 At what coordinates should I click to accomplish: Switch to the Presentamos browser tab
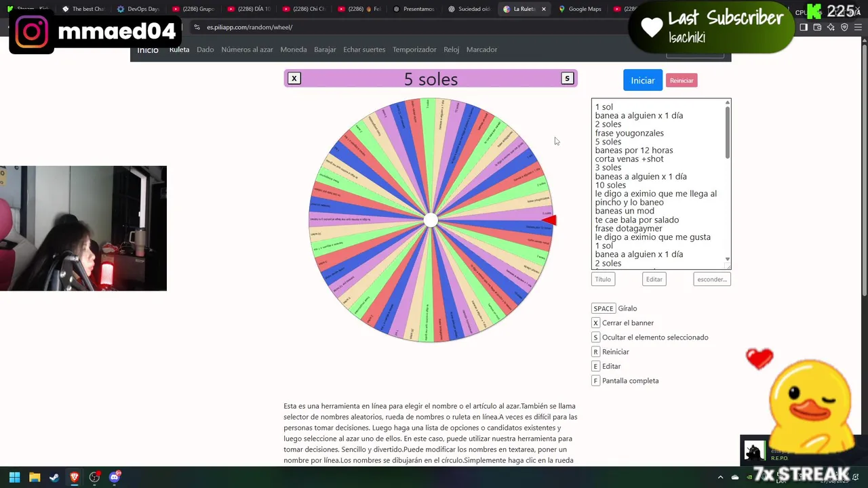[x=414, y=9]
